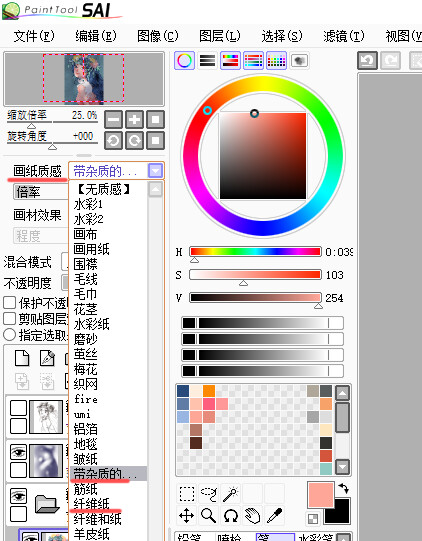Open the 文件(F) menu
The height and width of the screenshot is (541, 422).
tap(34, 36)
